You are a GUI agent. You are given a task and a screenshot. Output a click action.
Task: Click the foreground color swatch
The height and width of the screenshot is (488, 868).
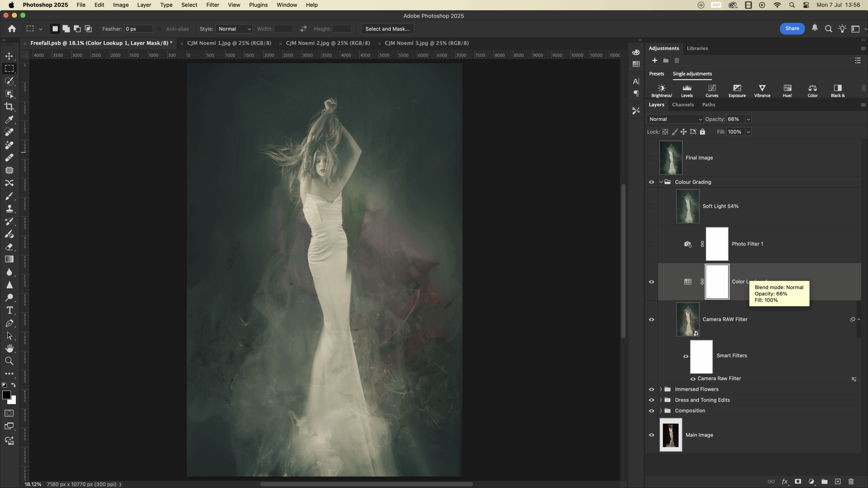pos(6,395)
